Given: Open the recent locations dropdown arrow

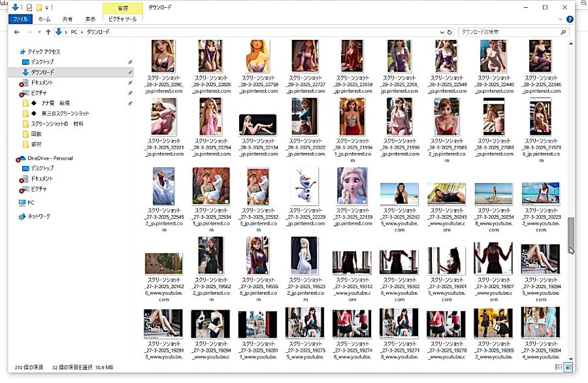Looking at the screenshot, I should [x=39, y=32].
